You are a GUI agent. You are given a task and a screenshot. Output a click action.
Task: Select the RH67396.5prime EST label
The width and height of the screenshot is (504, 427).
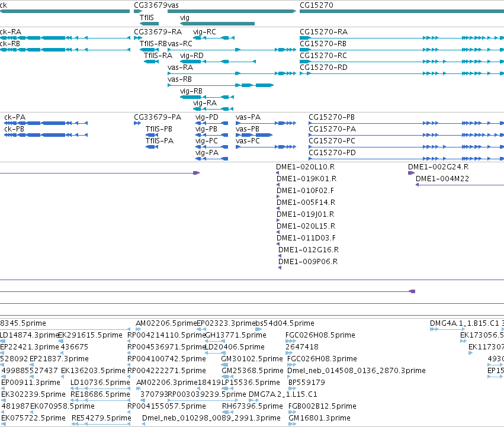coord(252,406)
